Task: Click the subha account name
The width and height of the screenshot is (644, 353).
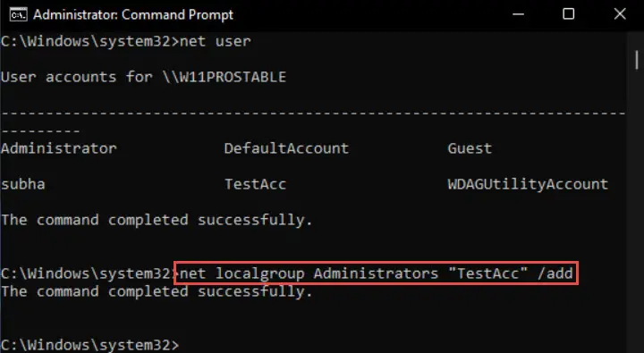Action: (23, 184)
